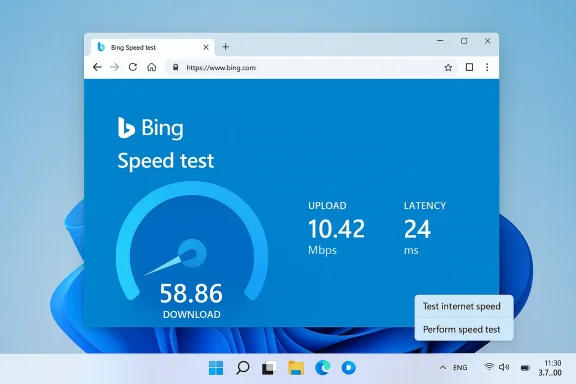Click the Speed test heading

[x=165, y=161]
